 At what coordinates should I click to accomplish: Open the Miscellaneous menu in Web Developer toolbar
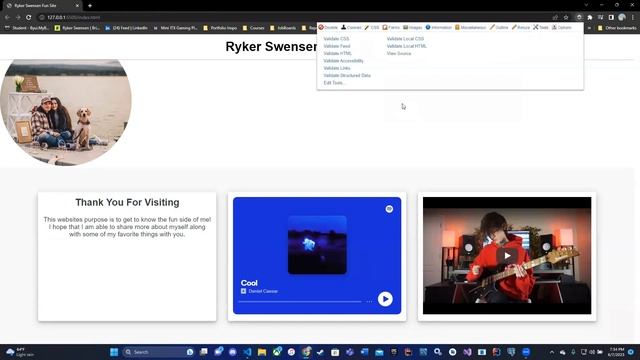pos(471,27)
